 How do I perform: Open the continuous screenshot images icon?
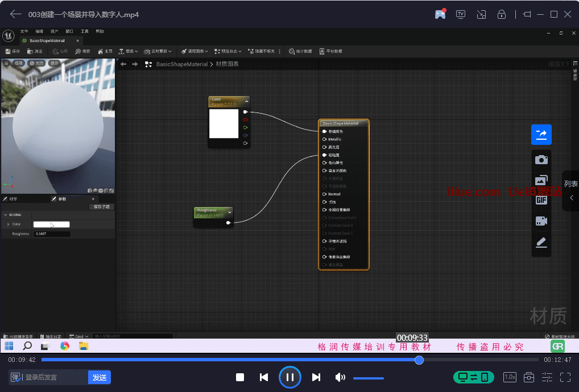point(541,181)
